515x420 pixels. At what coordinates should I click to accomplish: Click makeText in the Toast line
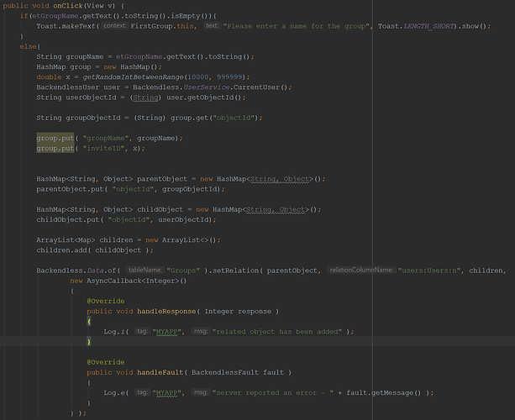[x=78, y=26]
